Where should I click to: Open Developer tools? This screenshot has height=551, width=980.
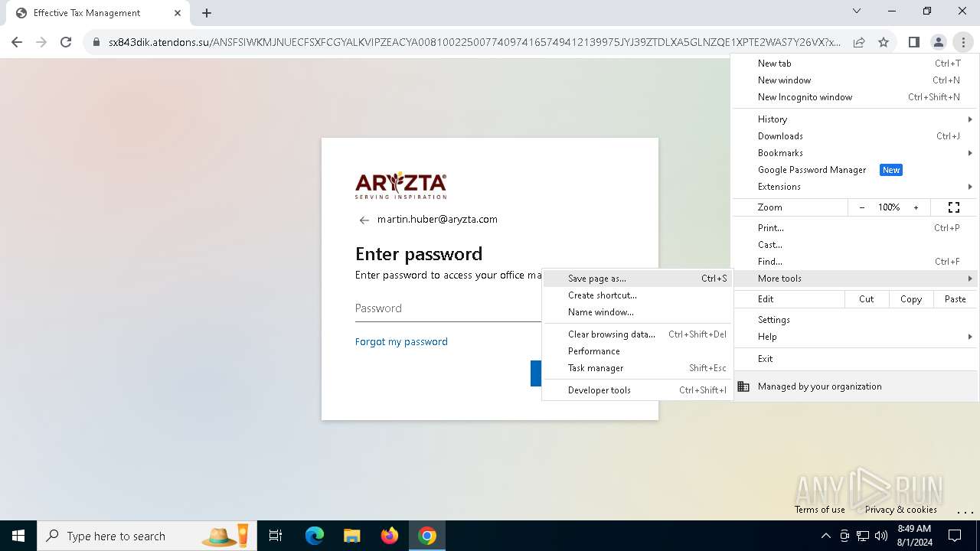coord(637,390)
